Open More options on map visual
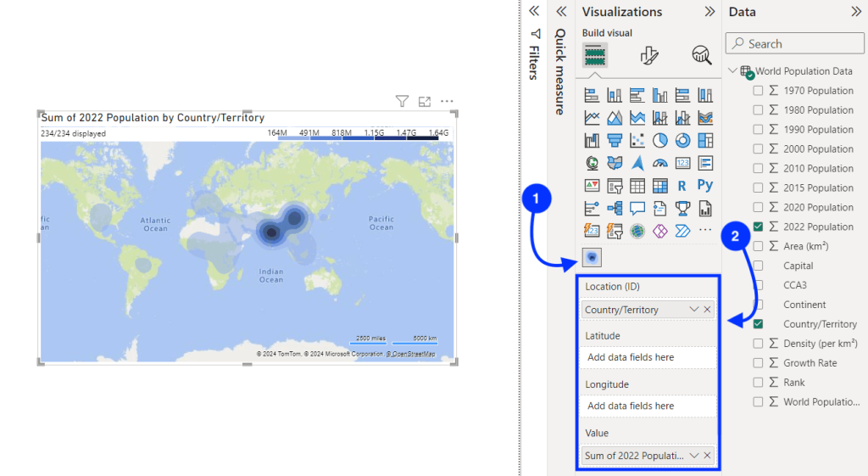The image size is (868, 476). click(x=447, y=102)
